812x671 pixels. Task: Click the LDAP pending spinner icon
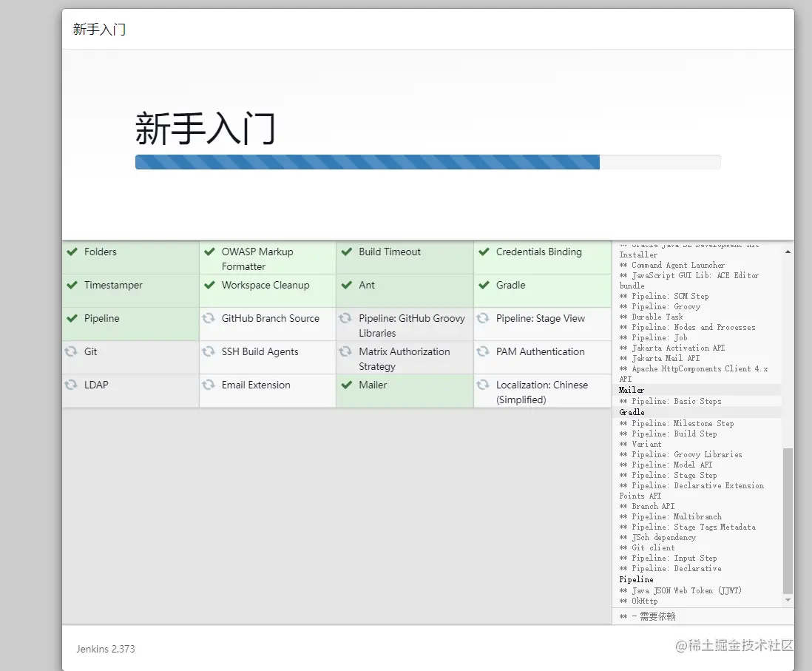click(71, 385)
